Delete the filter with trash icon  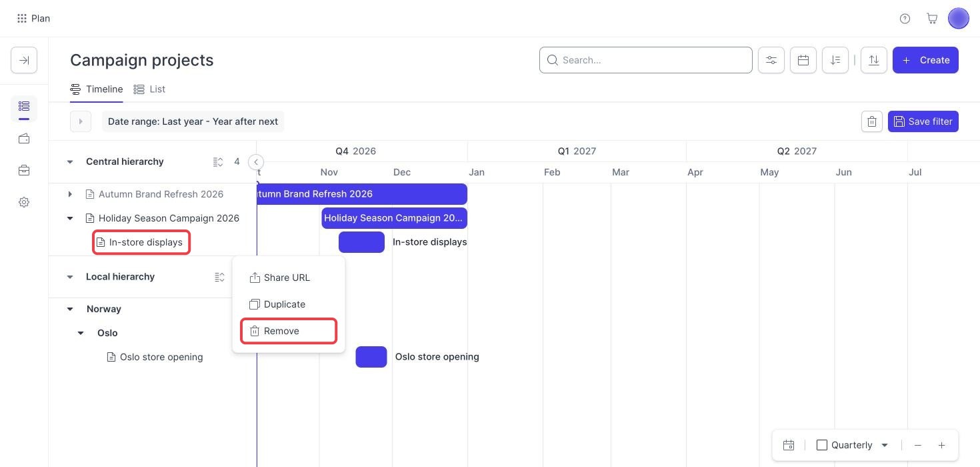tap(872, 121)
